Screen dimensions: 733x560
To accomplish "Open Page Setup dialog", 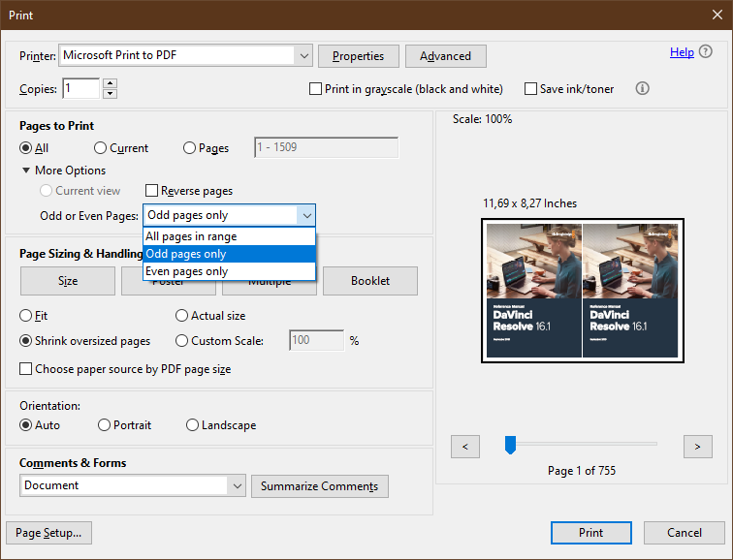I will point(48,533).
